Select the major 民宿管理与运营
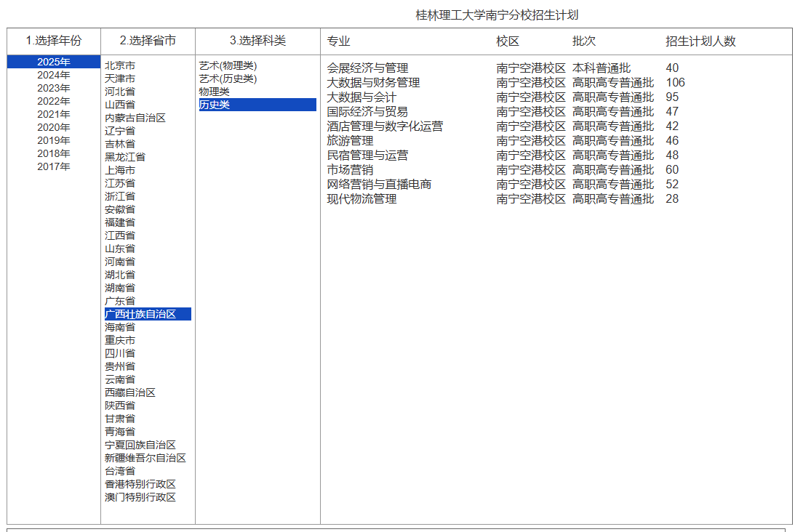 tap(367, 155)
